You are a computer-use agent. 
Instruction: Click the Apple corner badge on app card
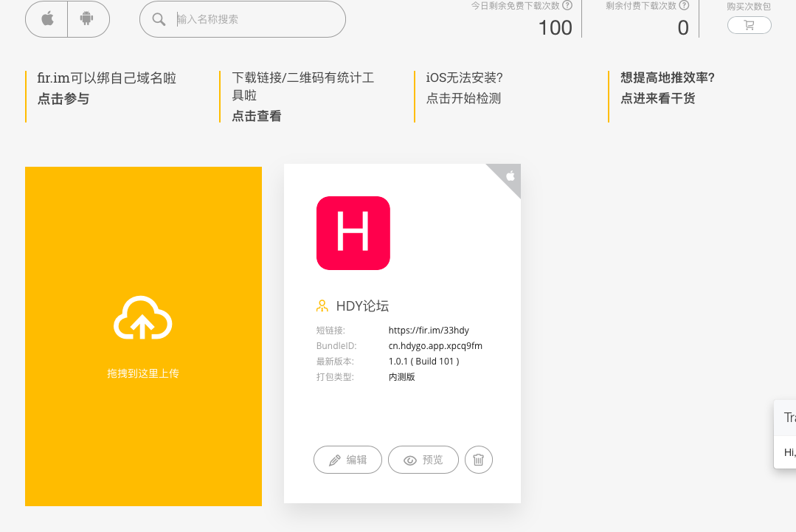(x=510, y=176)
